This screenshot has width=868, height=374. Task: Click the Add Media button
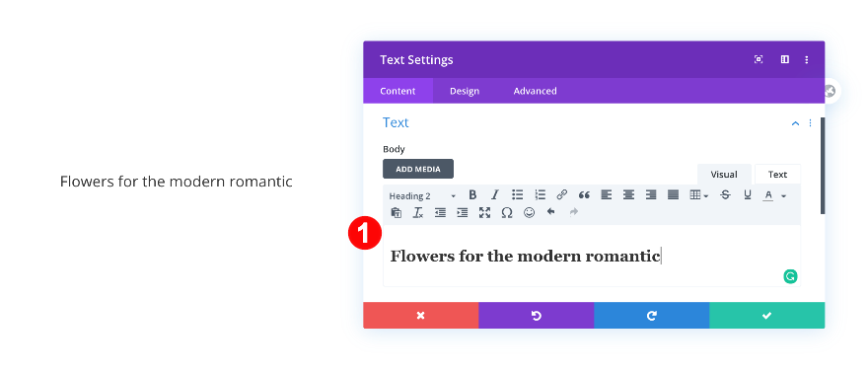[x=418, y=169]
